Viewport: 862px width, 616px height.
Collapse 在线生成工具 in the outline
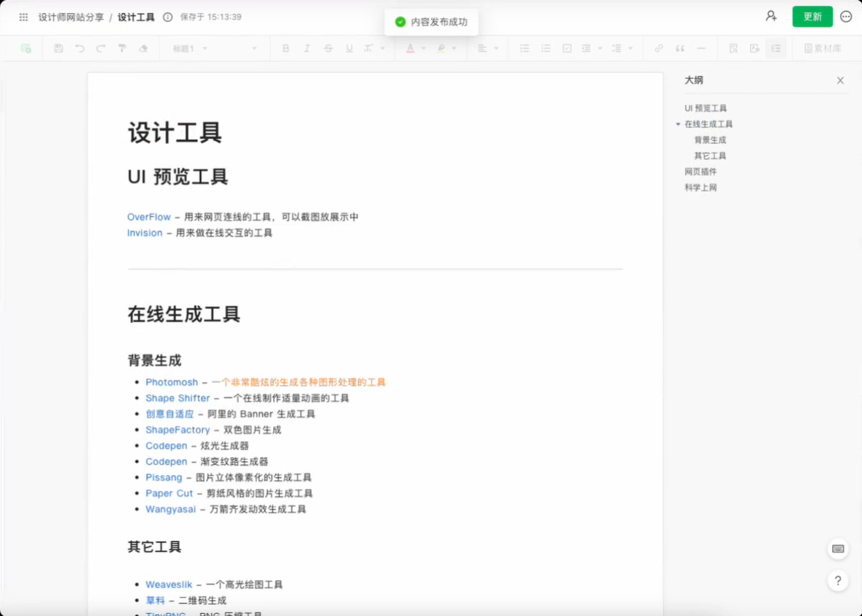coord(678,124)
